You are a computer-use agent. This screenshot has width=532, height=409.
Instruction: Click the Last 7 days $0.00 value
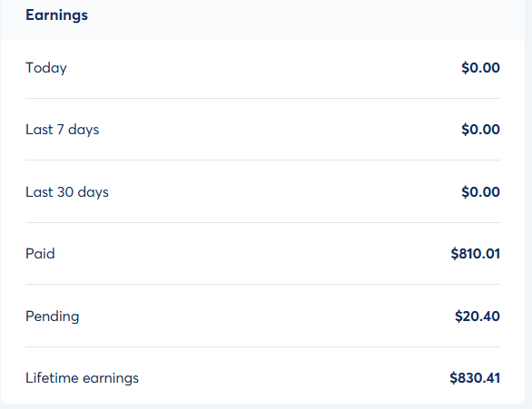(480, 130)
